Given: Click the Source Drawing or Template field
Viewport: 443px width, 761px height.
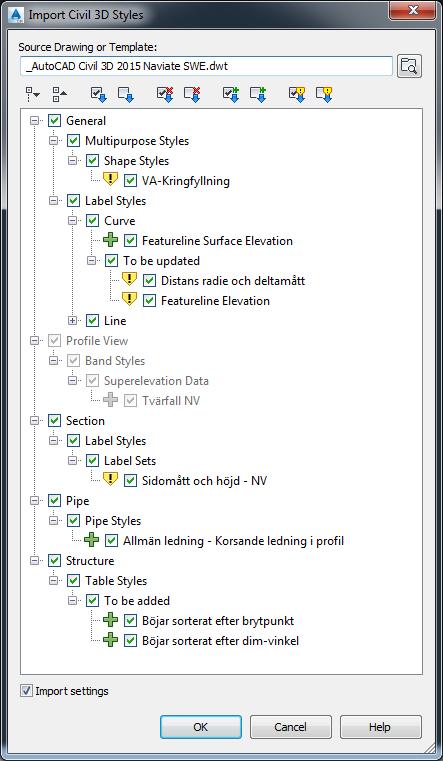Looking at the screenshot, I should pyautogui.click(x=206, y=66).
